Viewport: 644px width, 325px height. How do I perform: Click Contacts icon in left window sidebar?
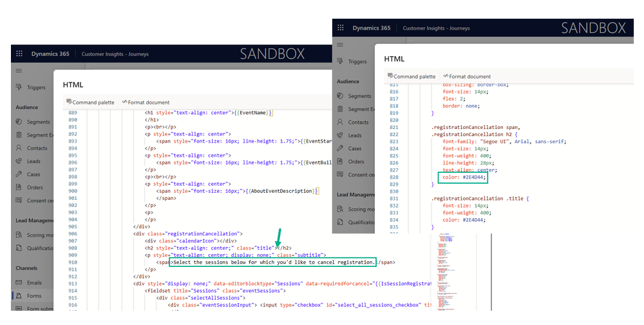coord(19,148)
